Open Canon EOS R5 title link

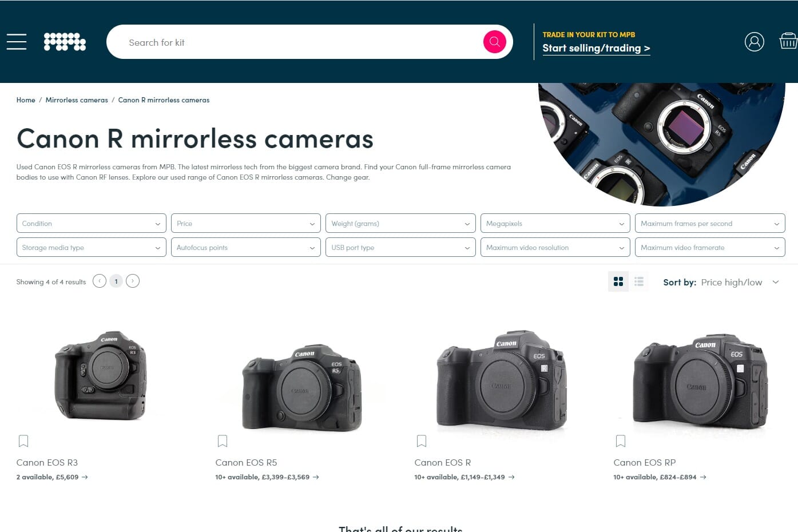click(246, 462)
